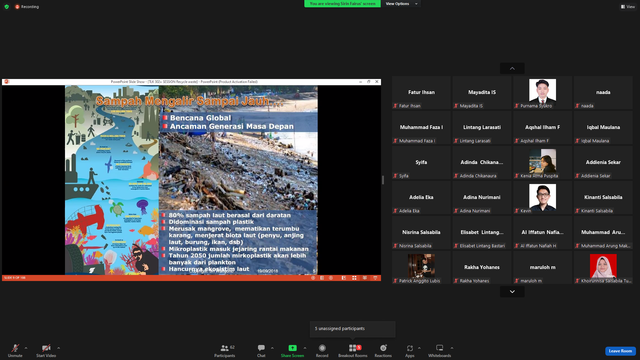Screen dimensions: 640x360
Task: Select Kinanti Salsabila participant tile
Action: pyautogui.click(x=603, y=198)
